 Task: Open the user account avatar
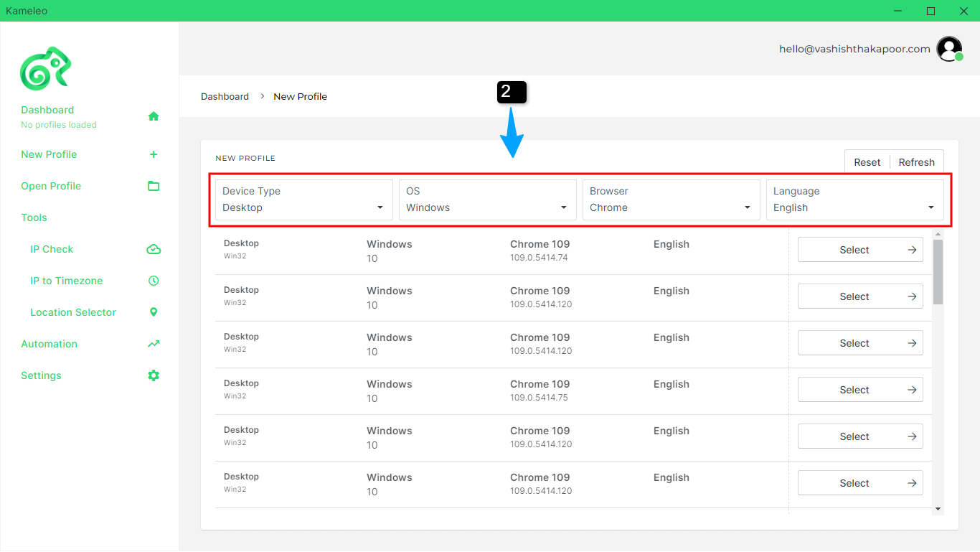[949, 49]
